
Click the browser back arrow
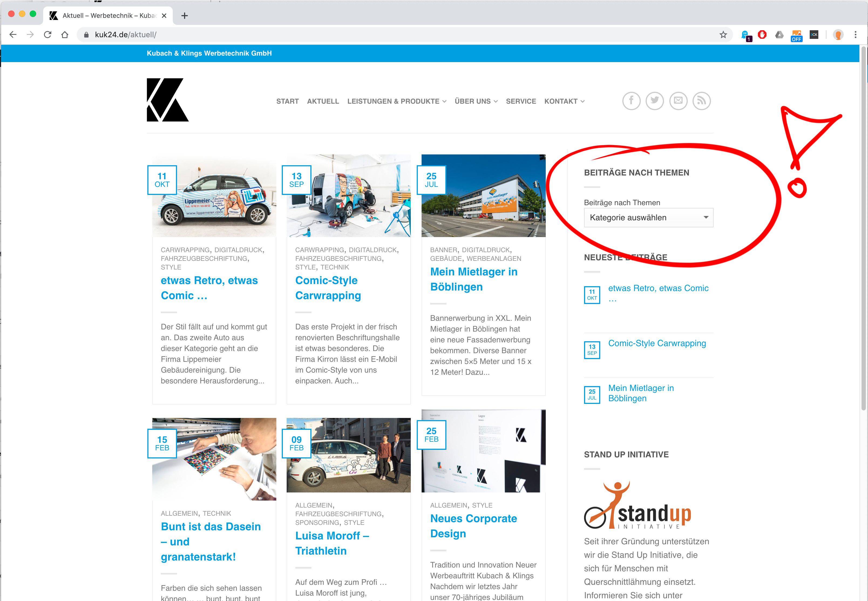click(x=13, y=35)
